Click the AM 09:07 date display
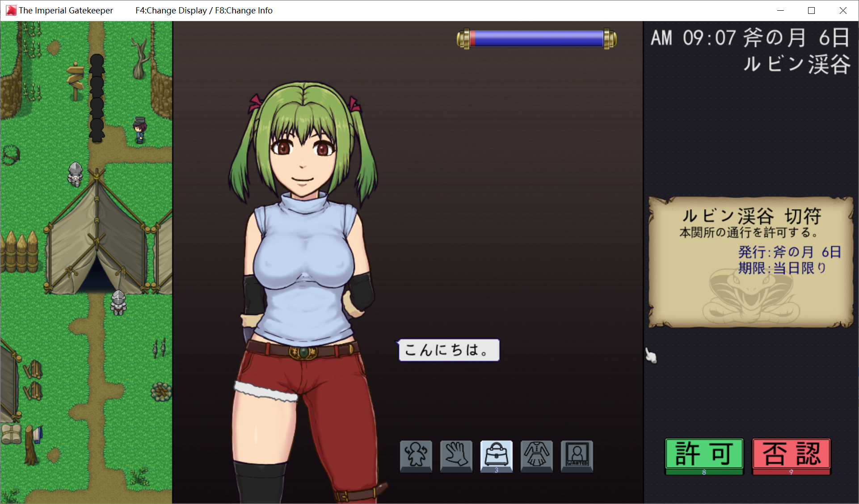 click(x=750, y=38)
